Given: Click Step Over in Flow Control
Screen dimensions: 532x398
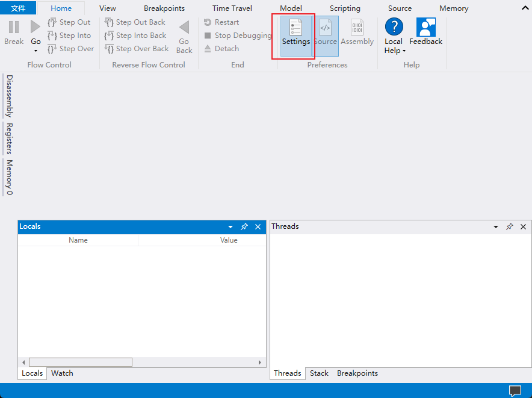Looking at the screenshot, I should [71, 49].
